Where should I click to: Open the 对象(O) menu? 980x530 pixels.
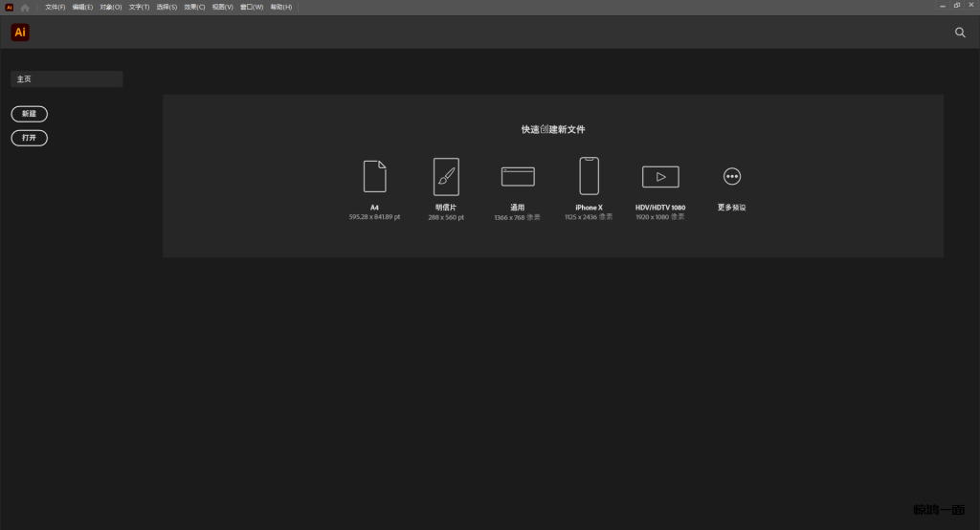(x=111, y=7)
